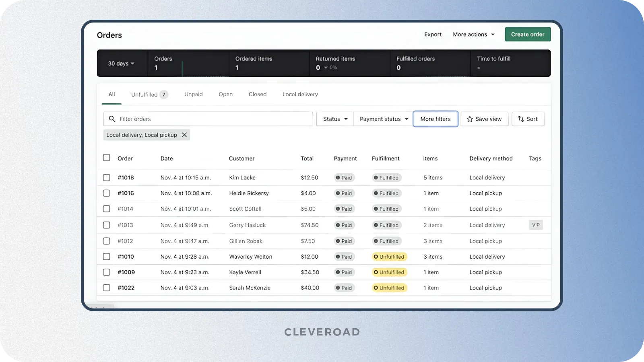Click the $74.50 total
This screenshot has width=644, height=362.
click(x=310, y=225)
